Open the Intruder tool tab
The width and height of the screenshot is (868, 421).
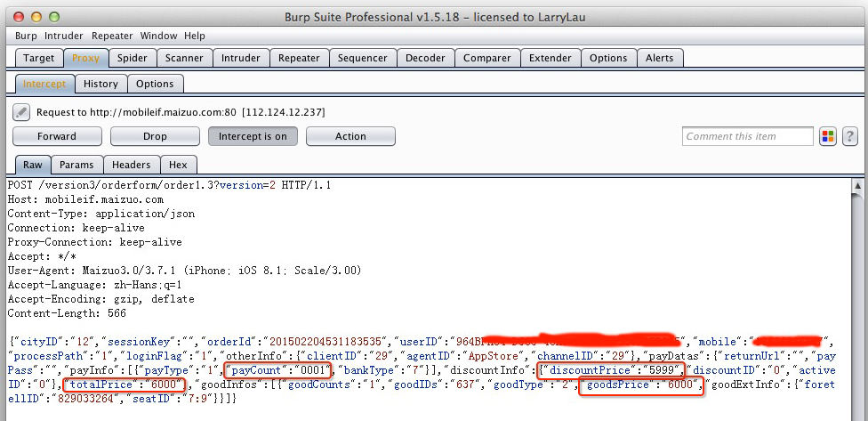[x=241, y=58]
